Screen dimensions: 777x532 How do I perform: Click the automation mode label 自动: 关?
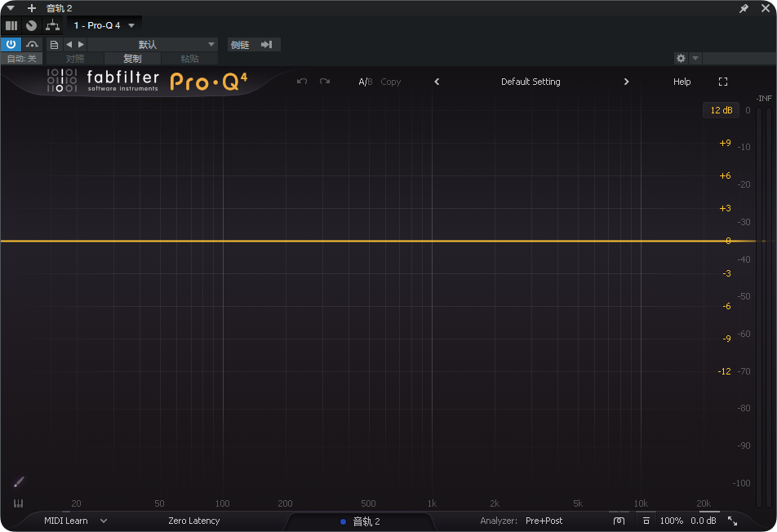[22, 59]
